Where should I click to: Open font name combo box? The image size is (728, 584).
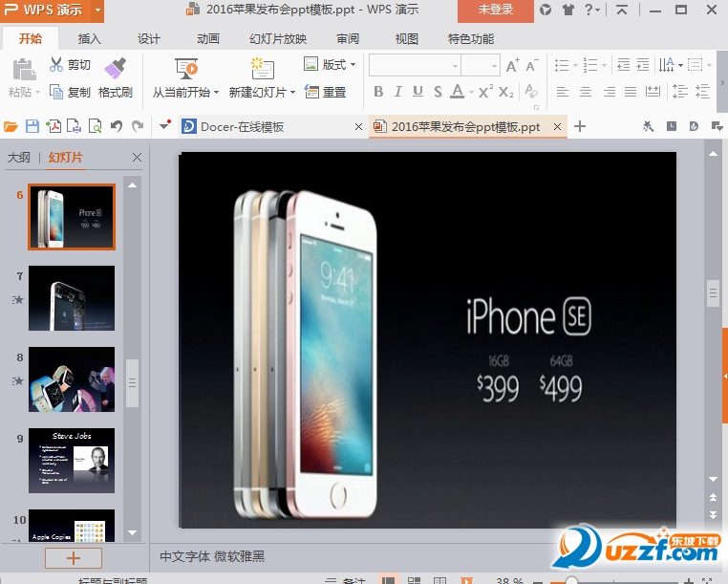(415, 66)
